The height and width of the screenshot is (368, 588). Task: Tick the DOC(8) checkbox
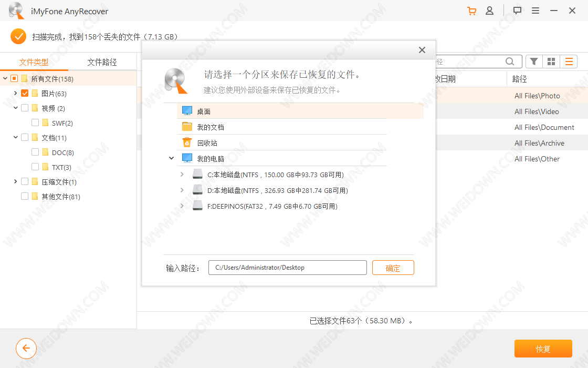(35, 152)
